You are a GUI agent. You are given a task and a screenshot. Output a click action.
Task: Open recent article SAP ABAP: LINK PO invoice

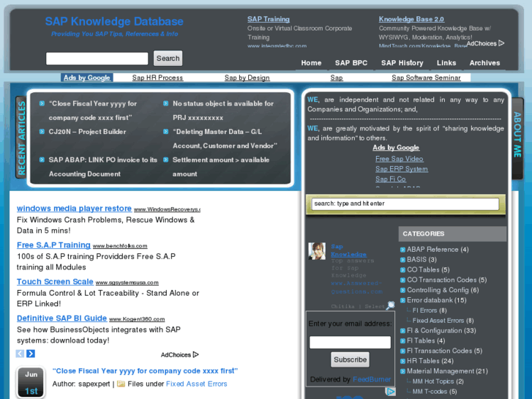tap(102, 167)
